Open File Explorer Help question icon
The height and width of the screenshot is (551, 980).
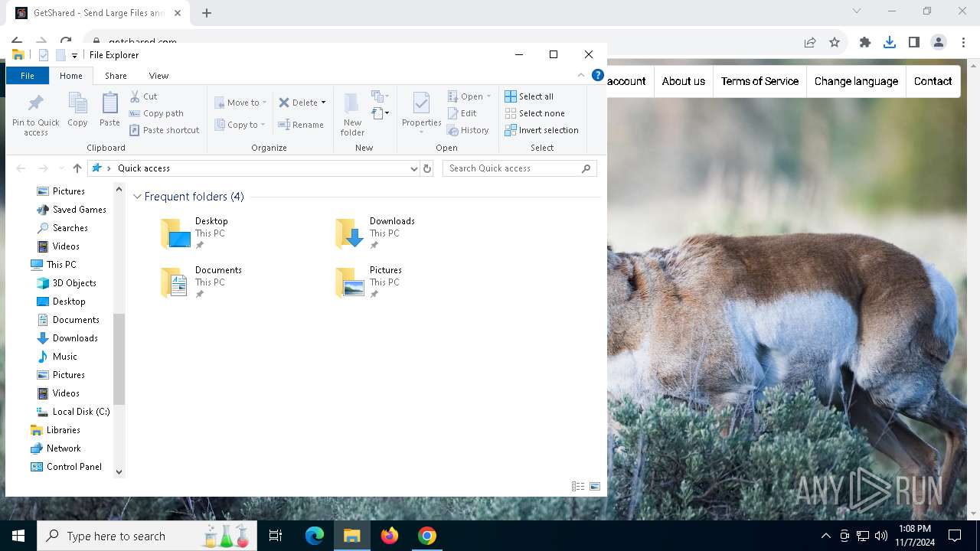598,75
